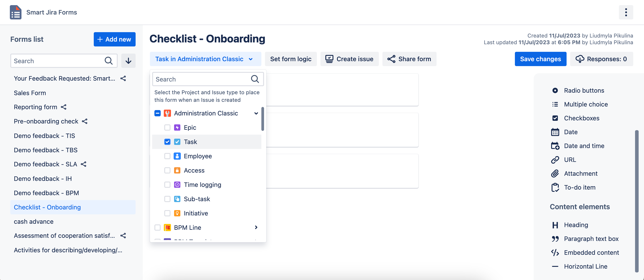This screenshot has height=280, width=644.
Task: Select the Embedded content icon
Action: point(555,253)
